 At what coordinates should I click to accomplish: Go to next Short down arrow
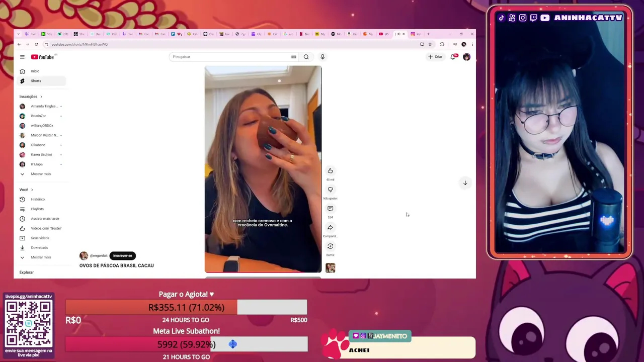point(465,183)
